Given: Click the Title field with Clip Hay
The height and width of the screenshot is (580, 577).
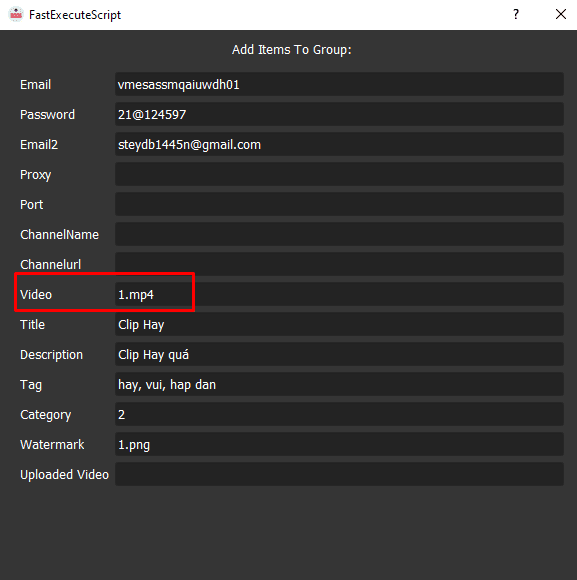Looking at the screenshot, I should tap(339, 324).
